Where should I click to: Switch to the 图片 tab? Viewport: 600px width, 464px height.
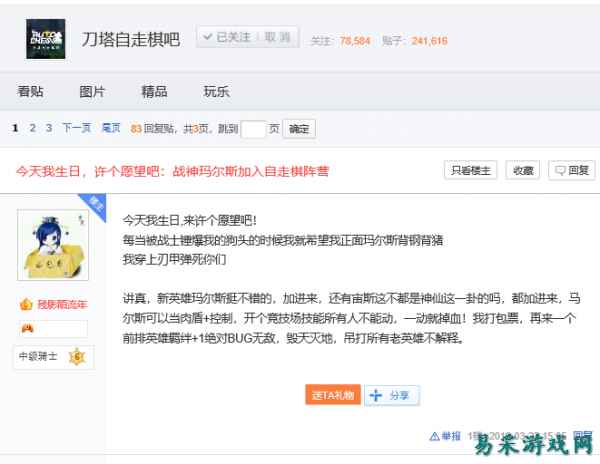[x=92, y=92]
